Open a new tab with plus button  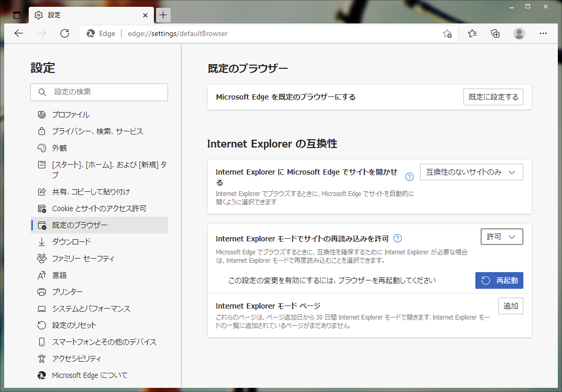point(163,15)
